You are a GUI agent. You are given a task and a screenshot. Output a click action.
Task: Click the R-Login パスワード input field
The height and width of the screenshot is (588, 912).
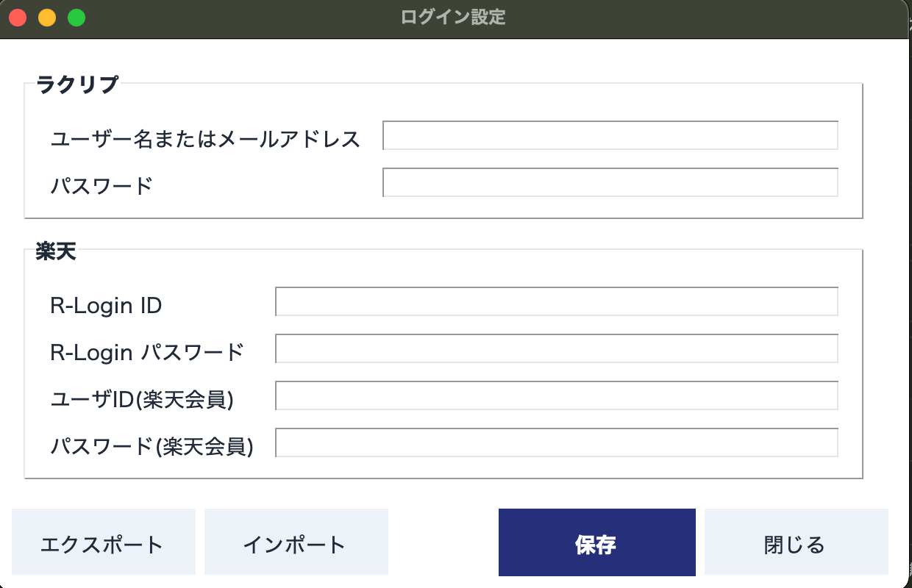[556, 349]
